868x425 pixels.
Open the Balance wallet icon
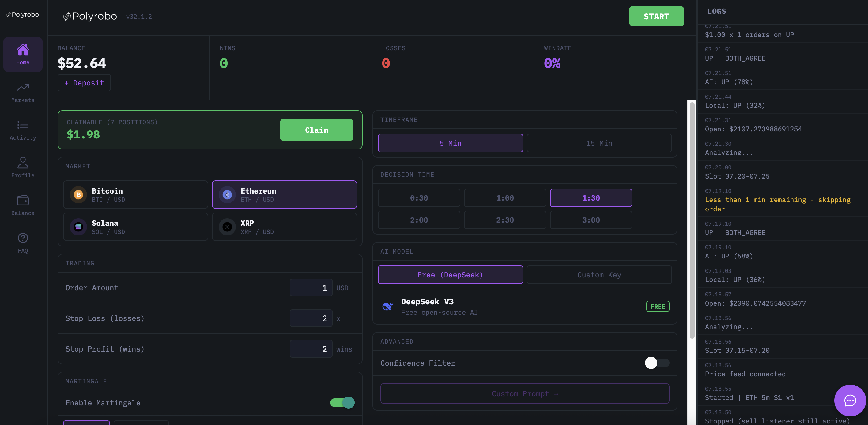click(23, 201)
